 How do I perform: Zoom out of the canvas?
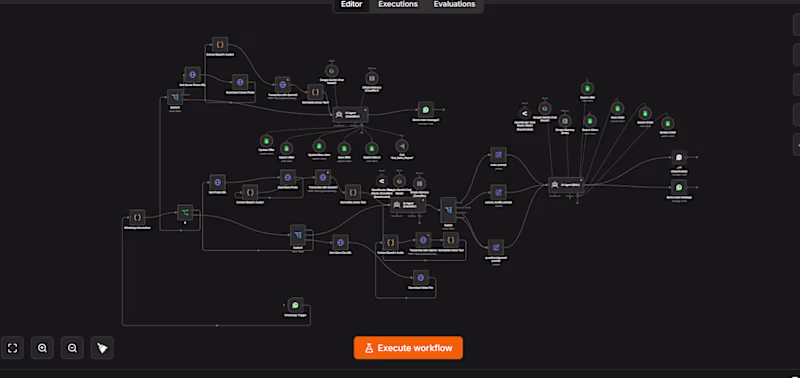(72, 348)
